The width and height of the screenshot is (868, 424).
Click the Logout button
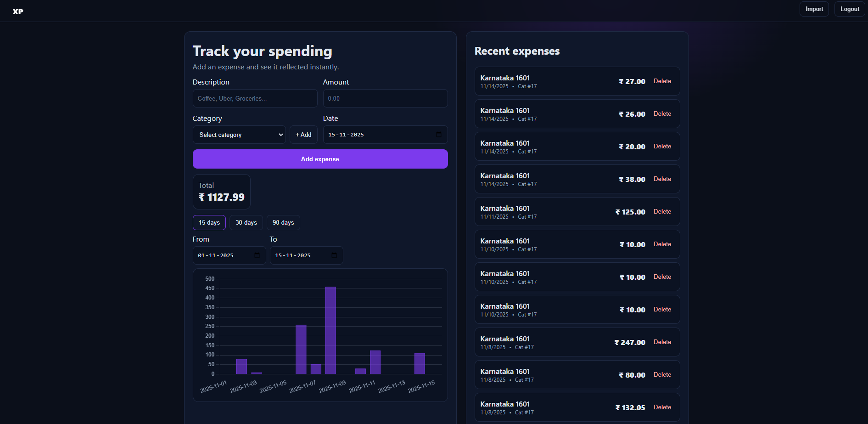(x=849, y=9)
